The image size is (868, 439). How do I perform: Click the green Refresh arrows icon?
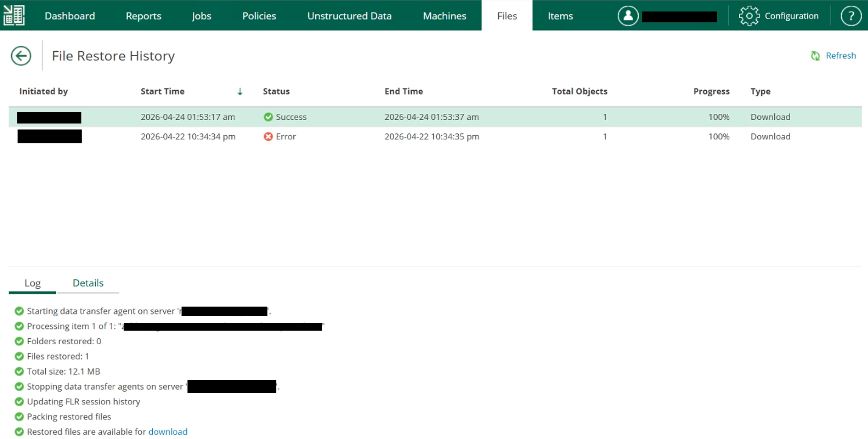click(815, 55)
